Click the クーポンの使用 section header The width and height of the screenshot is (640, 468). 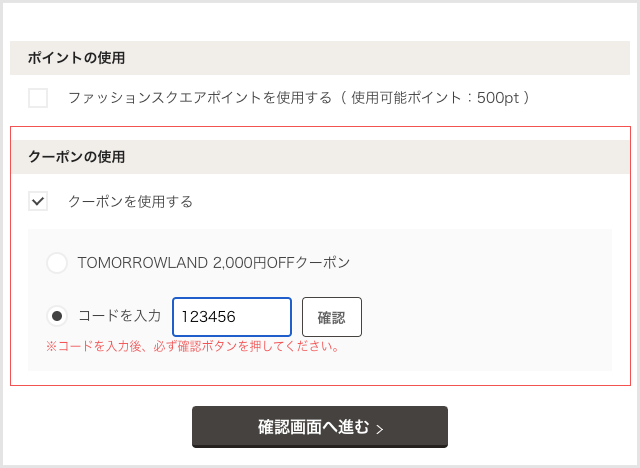77,157
